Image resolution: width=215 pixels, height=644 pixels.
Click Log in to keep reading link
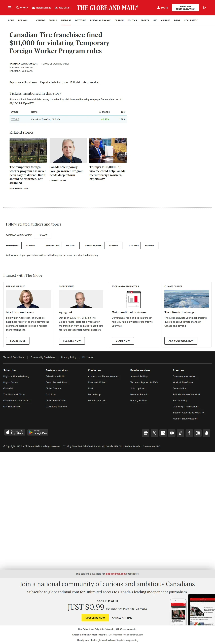coord(128,640)
